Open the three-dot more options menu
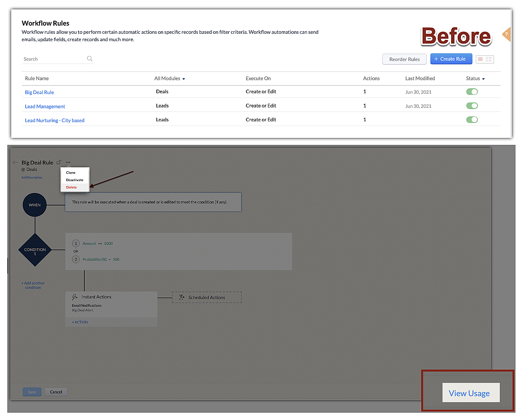The height and width of the screenshot is (420, 522). [x=68, y=162]
